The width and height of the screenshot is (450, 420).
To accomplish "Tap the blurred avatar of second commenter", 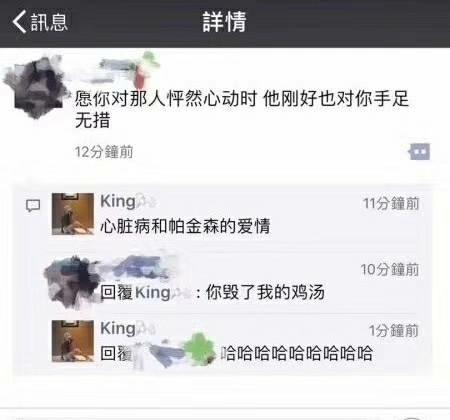I will click(x=70, y=283).
